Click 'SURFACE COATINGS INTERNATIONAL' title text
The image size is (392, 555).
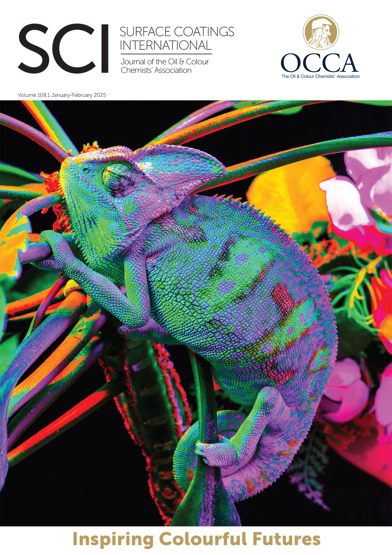[177, 38]
